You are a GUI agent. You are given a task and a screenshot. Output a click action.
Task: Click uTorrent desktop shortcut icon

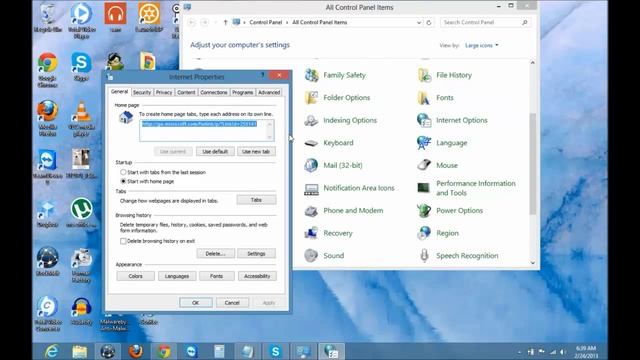pos(82,212)
